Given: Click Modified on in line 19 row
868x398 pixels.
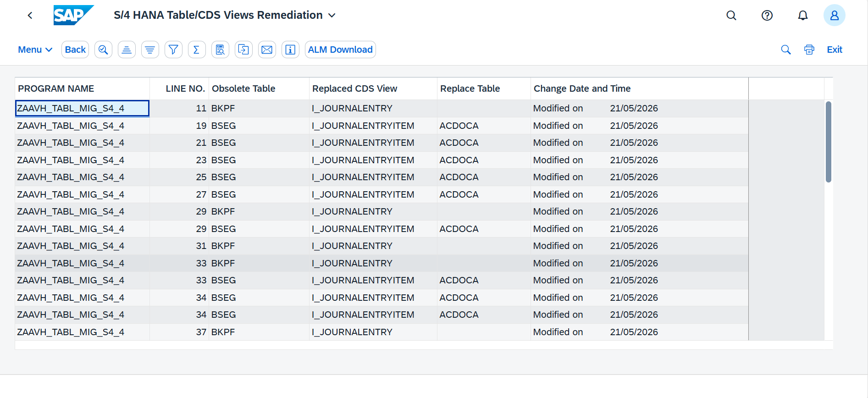Looking at the screenshot, I should click(x=558, y=126).
